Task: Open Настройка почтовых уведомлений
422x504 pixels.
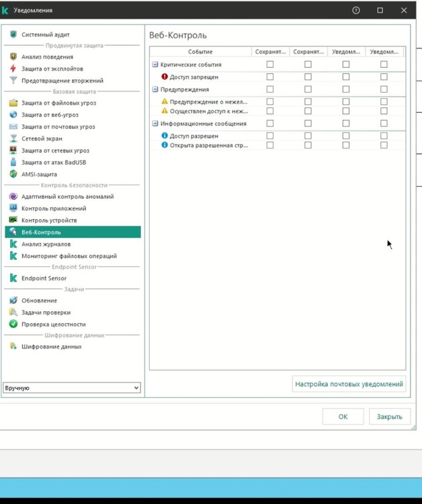Action: pyautogui.click(x=349, y=384)
